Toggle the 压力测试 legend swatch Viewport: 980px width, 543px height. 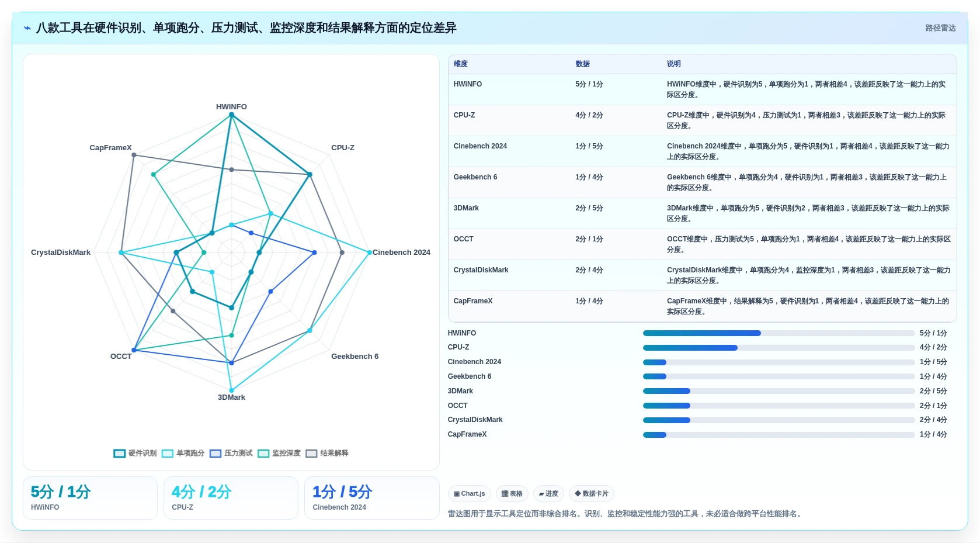[x=216, y=454]
